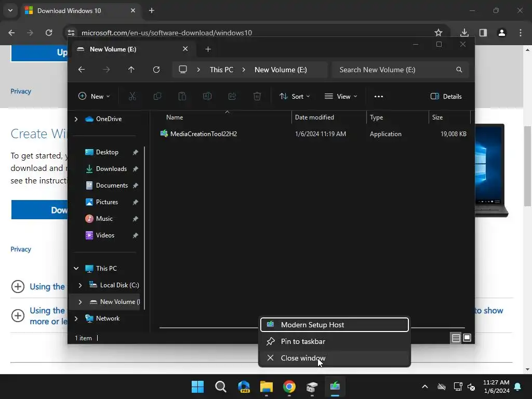
Task: Open the See more (three dots) menu
Action: 379,96
